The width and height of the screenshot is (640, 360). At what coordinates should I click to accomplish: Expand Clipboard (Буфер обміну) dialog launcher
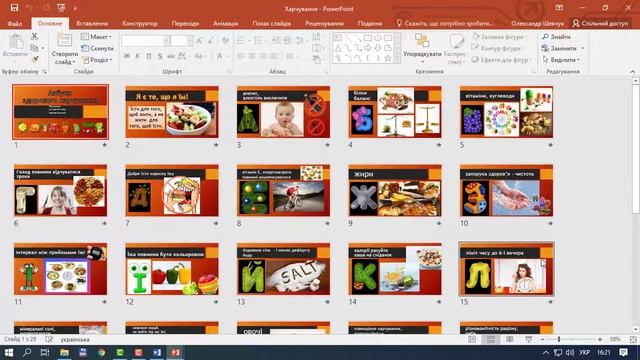(x=44, y=72)
